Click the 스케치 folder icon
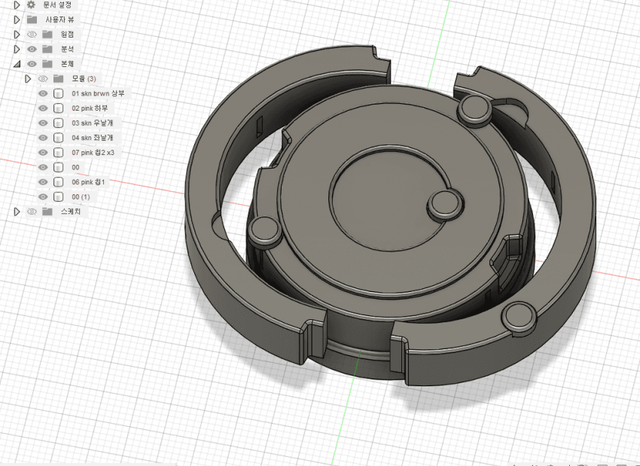Viewport: 640px width, 466px height. pos(47,211)
